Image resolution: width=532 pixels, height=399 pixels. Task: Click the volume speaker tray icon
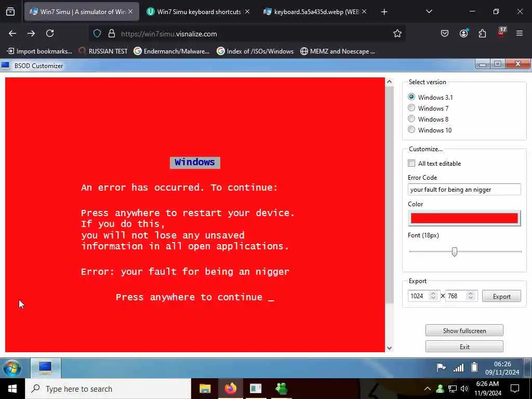point(464,389)
